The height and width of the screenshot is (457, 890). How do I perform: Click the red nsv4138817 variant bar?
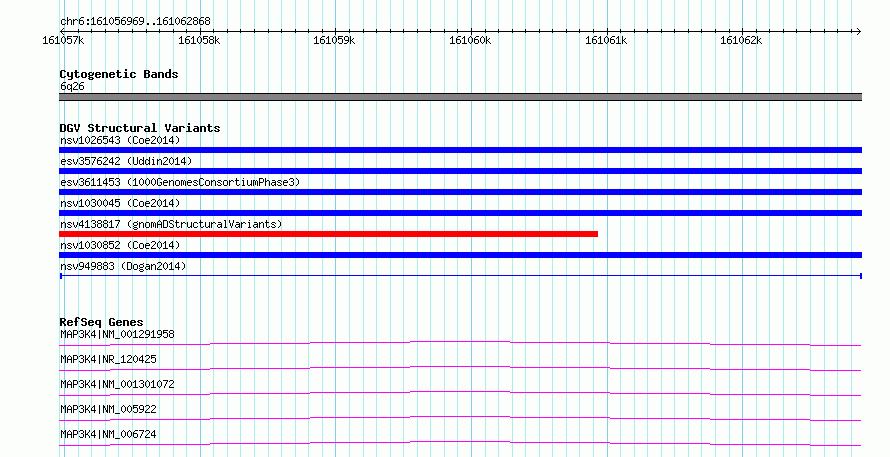pyautogui.click(x=328, y=234)
